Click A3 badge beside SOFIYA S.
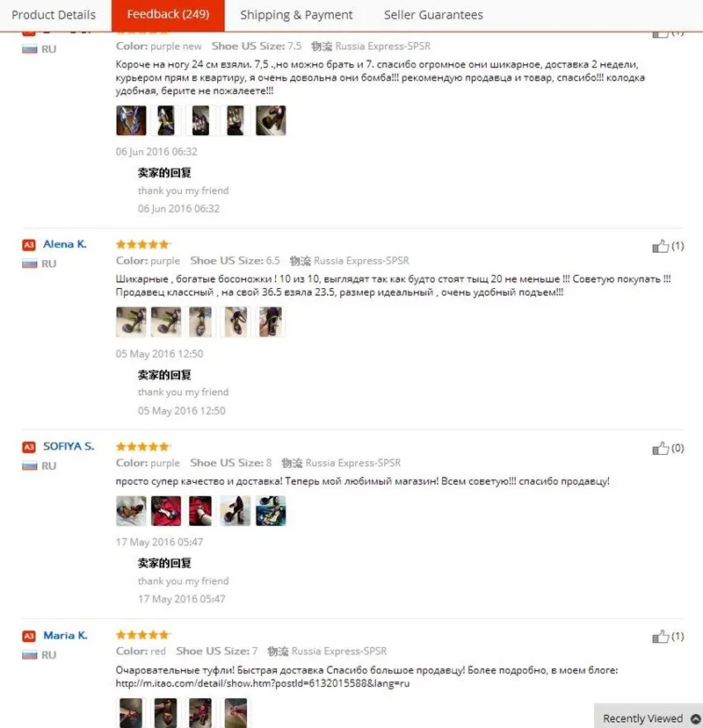This screenshot has width=703, height=728. [x=29, y=447]
